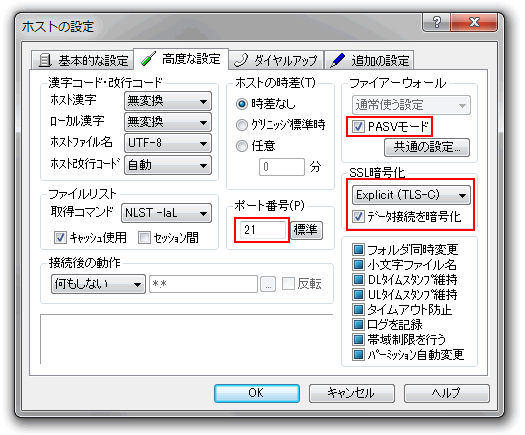Screen dimensions: 525x435
Task: Enable the セッション間 checkbox
Action: click(145, 238)
